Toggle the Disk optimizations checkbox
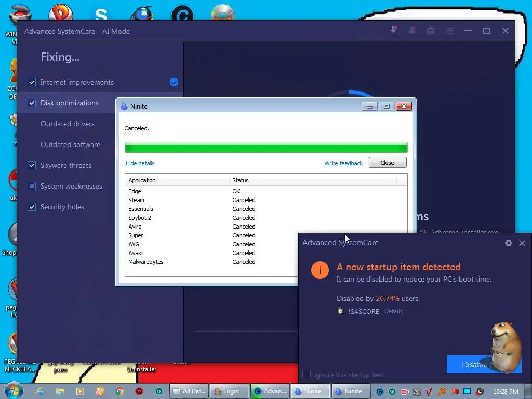Viewport: 532px width, 399px height. [32, 103]
